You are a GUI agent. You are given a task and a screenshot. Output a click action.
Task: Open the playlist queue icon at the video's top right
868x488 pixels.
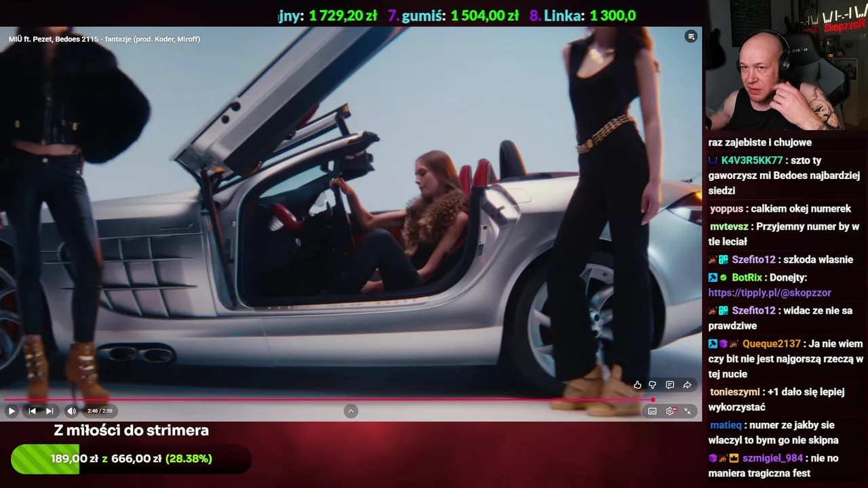pyautogui.click(x=691, y=37)
